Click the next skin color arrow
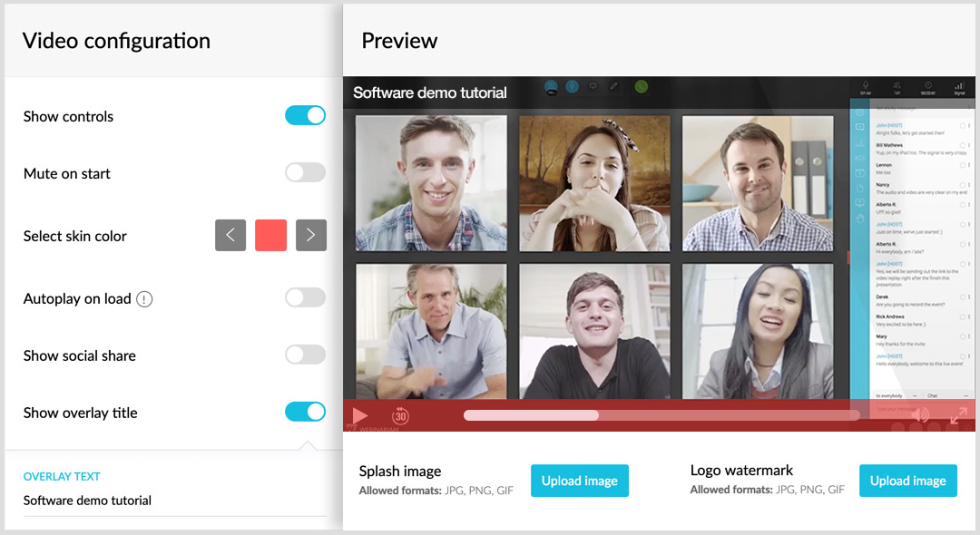 click(311, 236)
